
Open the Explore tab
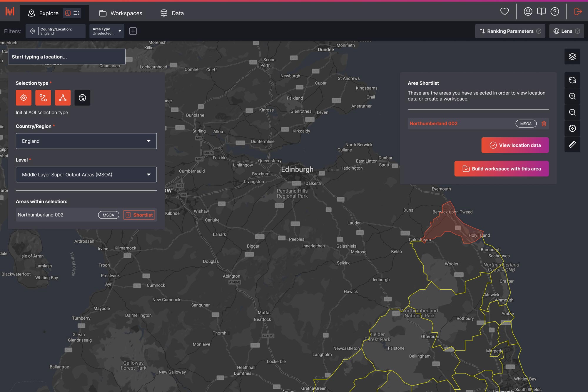pos(43,13)
